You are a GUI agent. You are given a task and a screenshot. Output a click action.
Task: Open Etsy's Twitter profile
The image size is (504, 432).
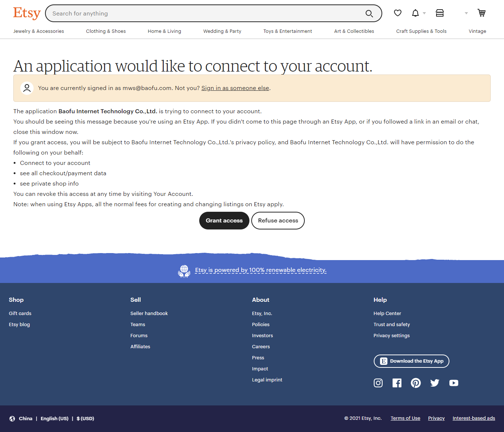(x=435, y=383)
